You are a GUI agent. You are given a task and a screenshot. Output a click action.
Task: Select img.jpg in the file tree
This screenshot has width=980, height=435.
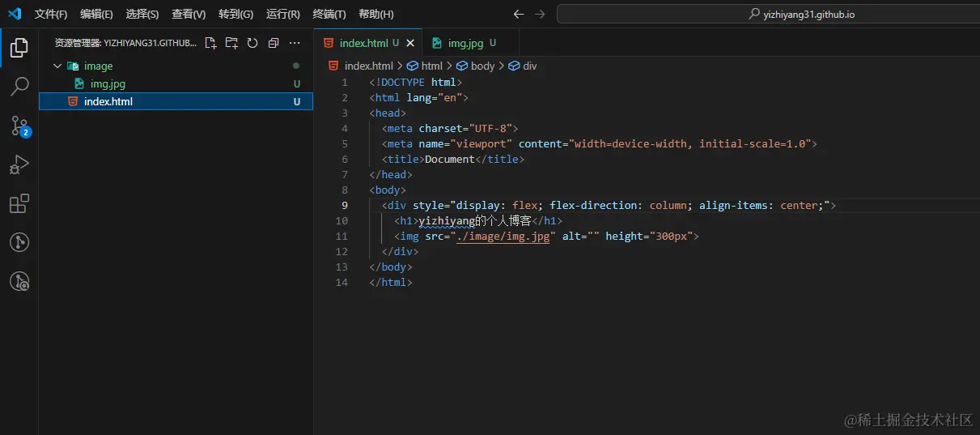click(x=108, y=83)
